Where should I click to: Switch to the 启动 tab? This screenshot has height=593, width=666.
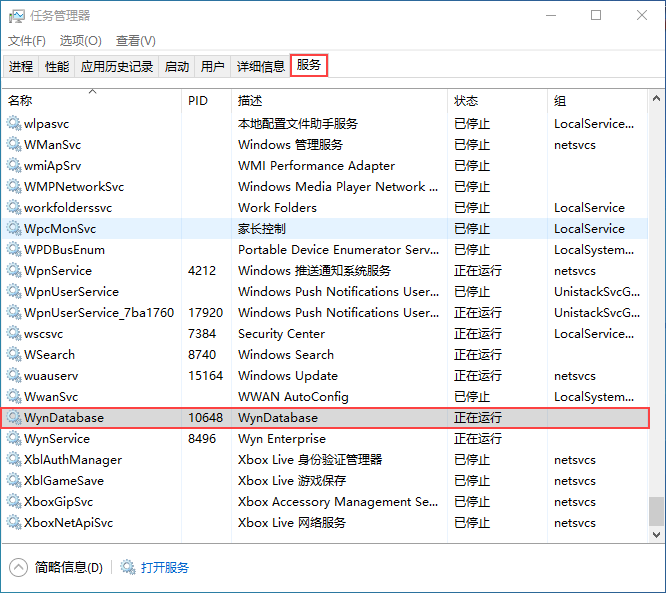177,66
